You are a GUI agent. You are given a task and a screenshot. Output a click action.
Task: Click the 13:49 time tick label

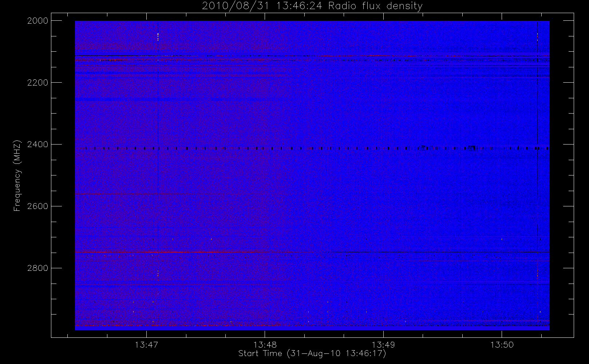click(x=383, y=345)
